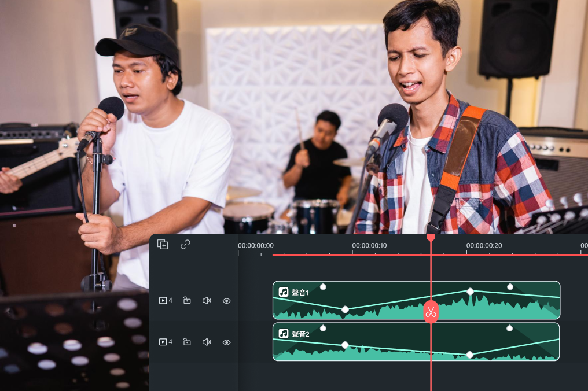
Task: Lock the second audio track
Action: (187, 342)
